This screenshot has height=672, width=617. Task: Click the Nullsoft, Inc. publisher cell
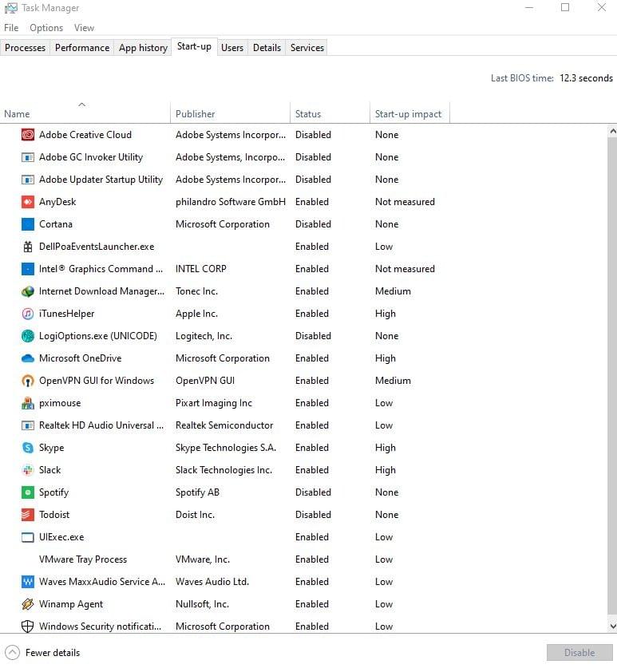click(202, 604)
